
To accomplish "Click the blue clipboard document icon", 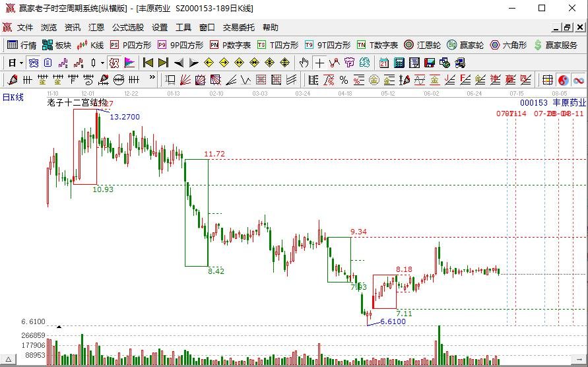I will [48, 63].
